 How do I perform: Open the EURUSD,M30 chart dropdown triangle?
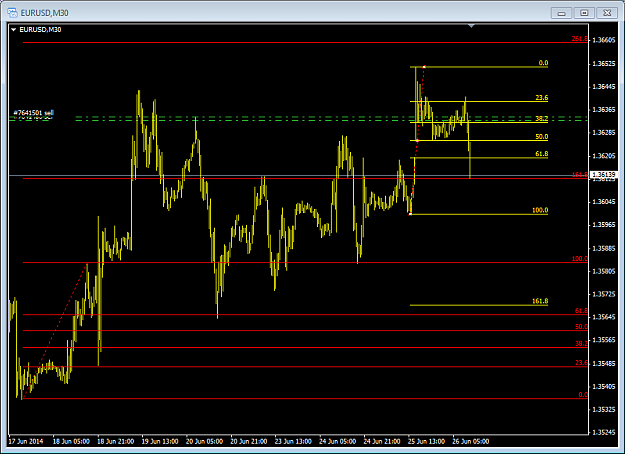pos(14,29)
